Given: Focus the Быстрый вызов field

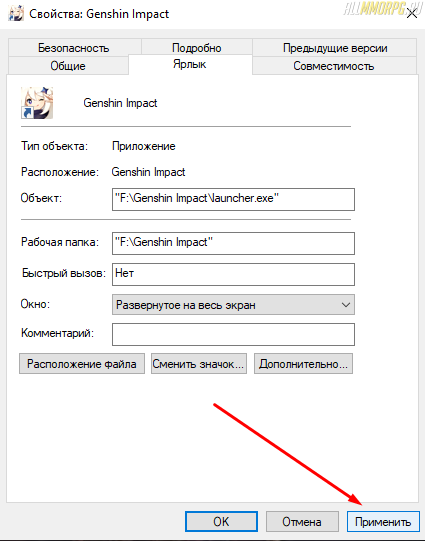Looking at the screenshot, I should (233, 274).
